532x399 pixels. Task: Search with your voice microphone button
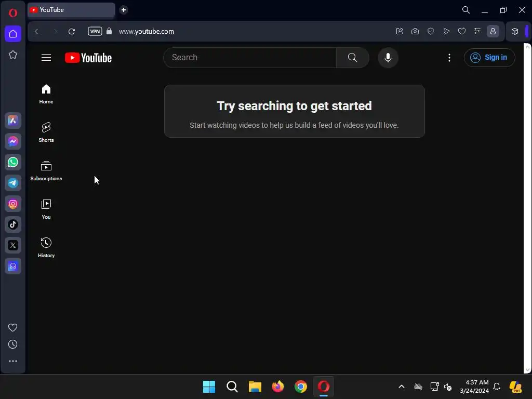(x=388, y=58)
